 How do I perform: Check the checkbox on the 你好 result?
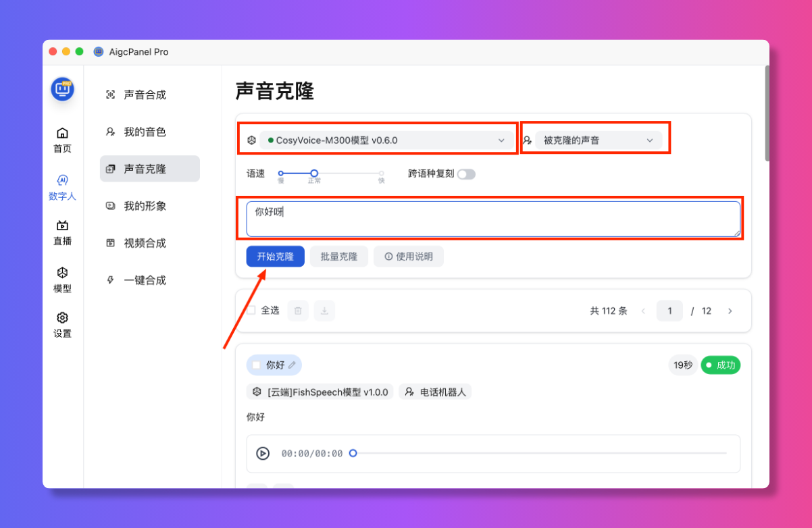click(x=257, y=365)
